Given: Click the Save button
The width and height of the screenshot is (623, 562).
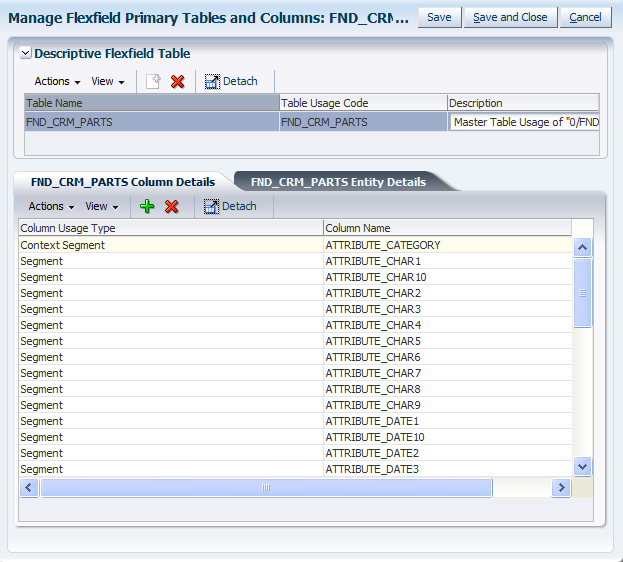Looking at the screenshot, I should pos(439,17).
